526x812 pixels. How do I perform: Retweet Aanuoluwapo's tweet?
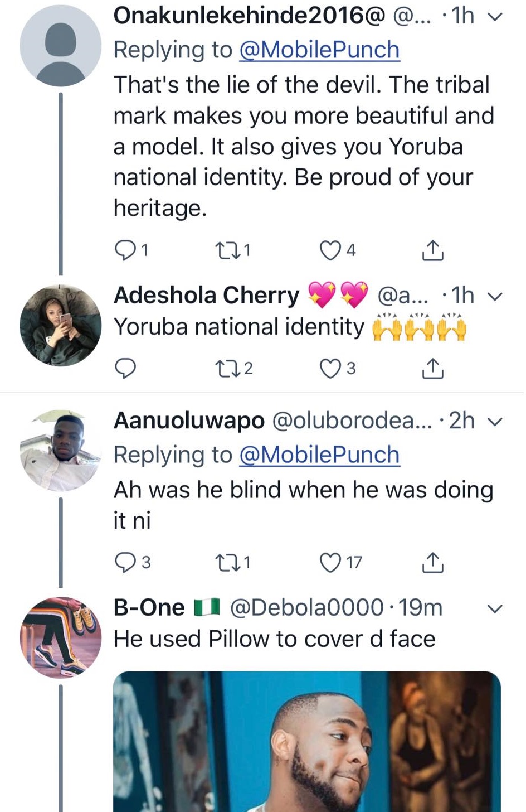(226, 562)
